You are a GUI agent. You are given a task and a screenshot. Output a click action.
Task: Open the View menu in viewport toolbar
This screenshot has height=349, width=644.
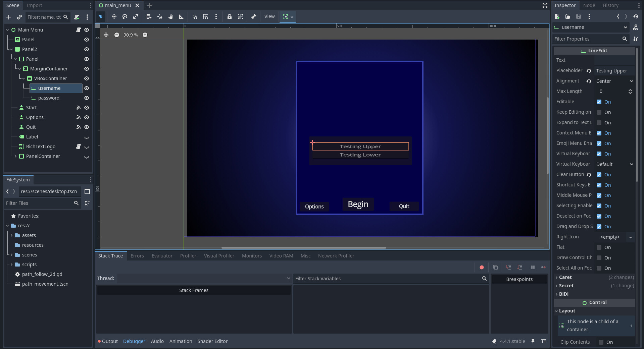pyautogui.click(x=269, y=16)
